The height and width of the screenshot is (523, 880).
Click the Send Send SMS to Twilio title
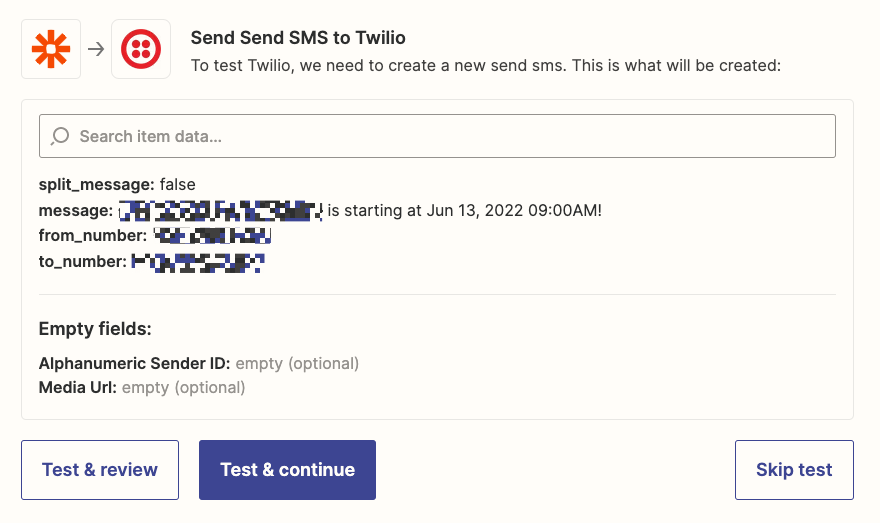point(298,38)
